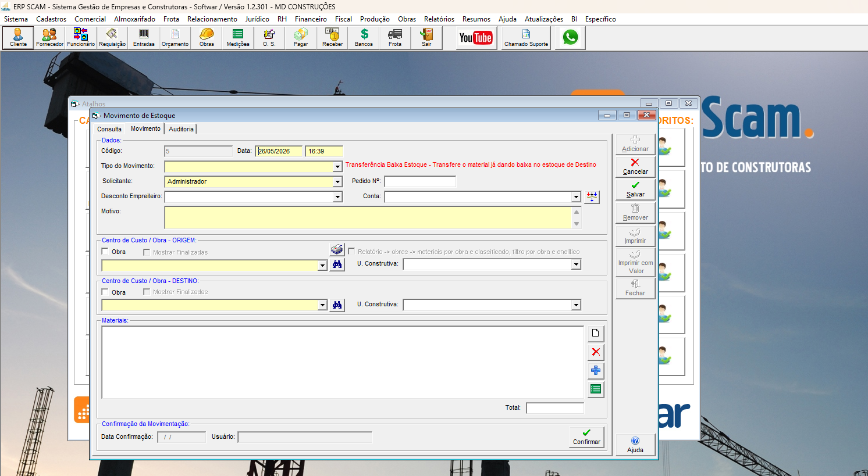
Task: Click the printer icon in ORIGEM section
Action: click(337, 249)
